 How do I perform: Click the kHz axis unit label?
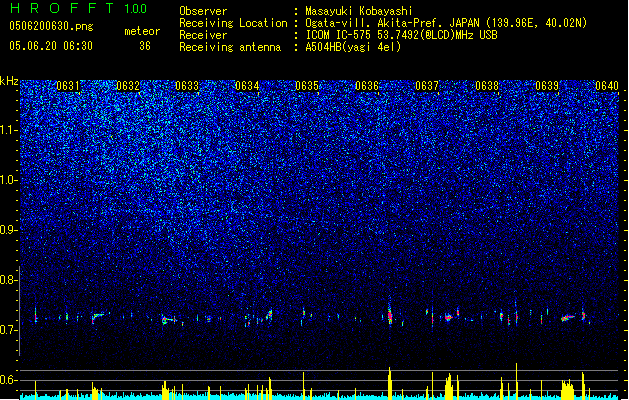pyautogui.click(x=9, y=81)
